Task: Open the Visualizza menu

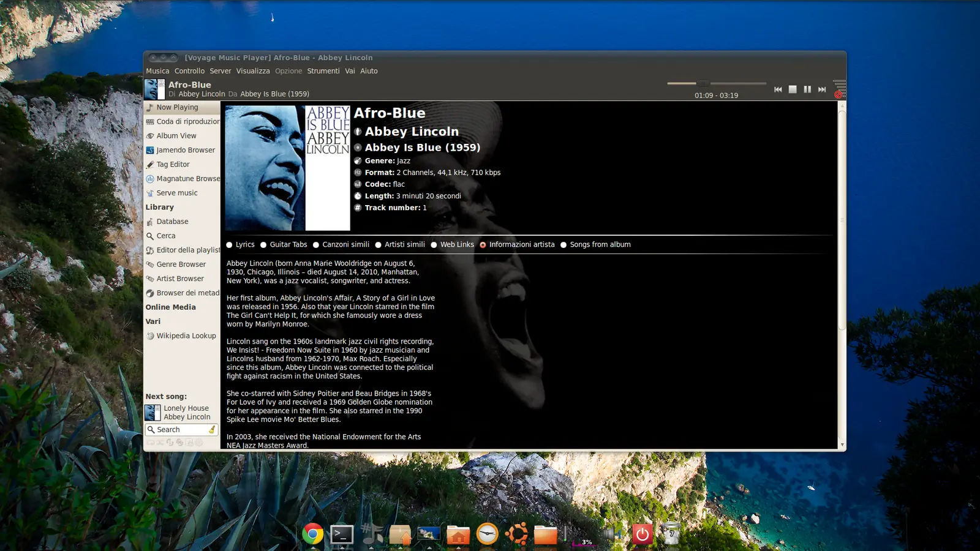Action: pyautogui.click(x=253, y=71)
